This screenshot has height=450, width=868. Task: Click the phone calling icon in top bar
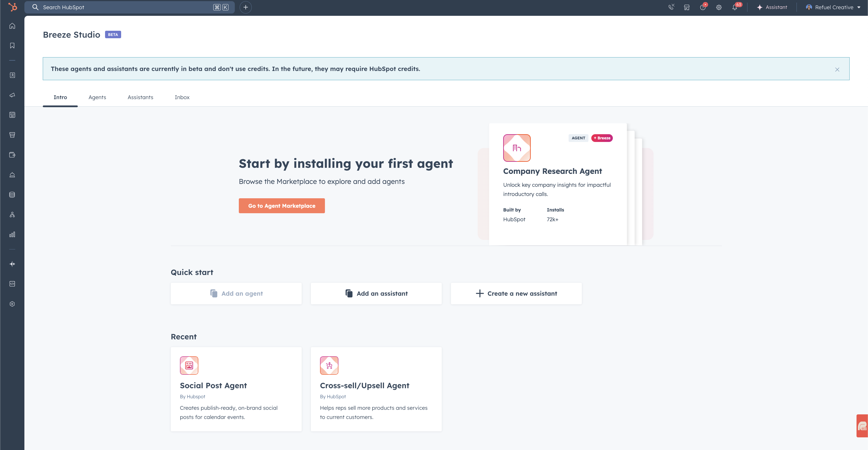671,7
